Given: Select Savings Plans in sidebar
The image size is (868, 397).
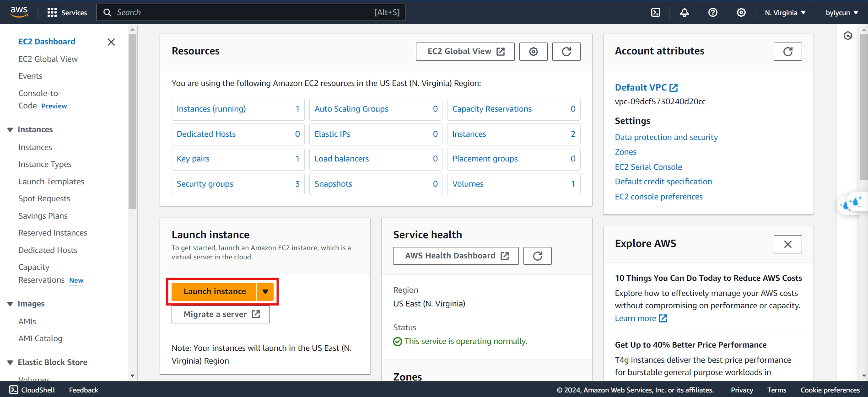Looking at the screenshot, I should tap(43, 216).
